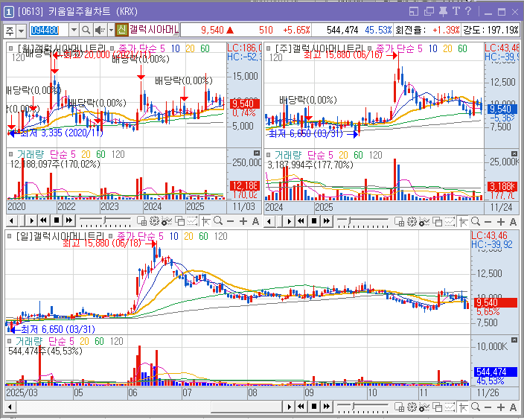This screenshot has height=420, width=524.
Task: Stop playback on daily chart
Action: pyautogui.click(x=314, y=407)
